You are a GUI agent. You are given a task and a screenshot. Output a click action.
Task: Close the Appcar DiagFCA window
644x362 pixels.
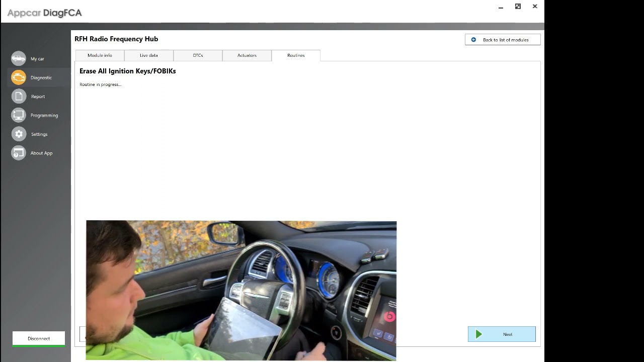point(535,7)
